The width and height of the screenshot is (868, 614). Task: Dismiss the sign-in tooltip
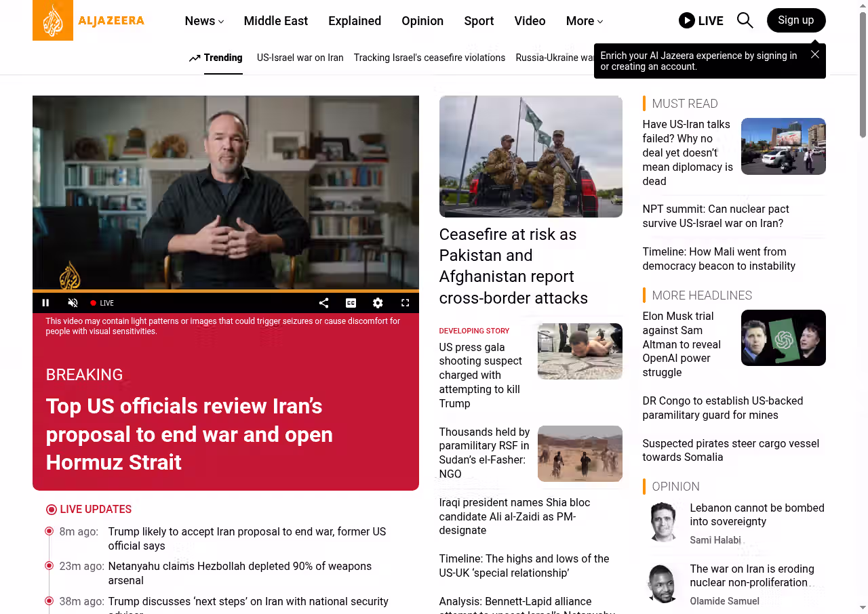[814, 54]
